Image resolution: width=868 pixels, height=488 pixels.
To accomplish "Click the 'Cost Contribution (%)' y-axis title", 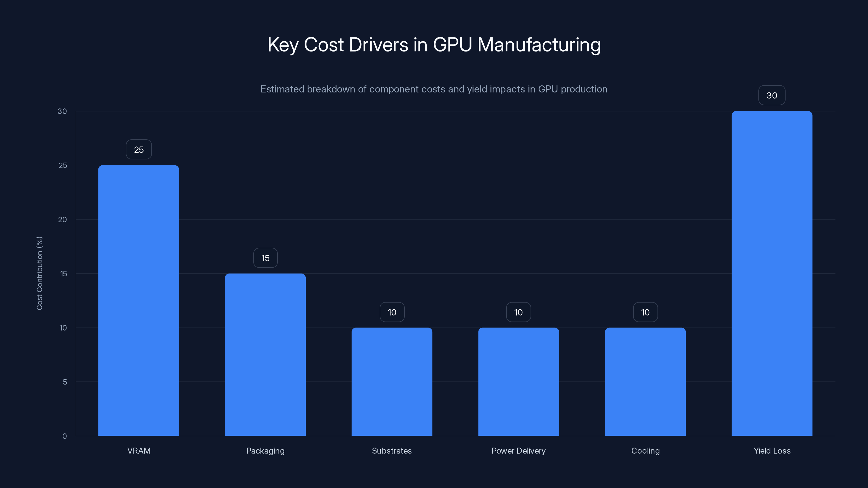I will tap(39, 273).
